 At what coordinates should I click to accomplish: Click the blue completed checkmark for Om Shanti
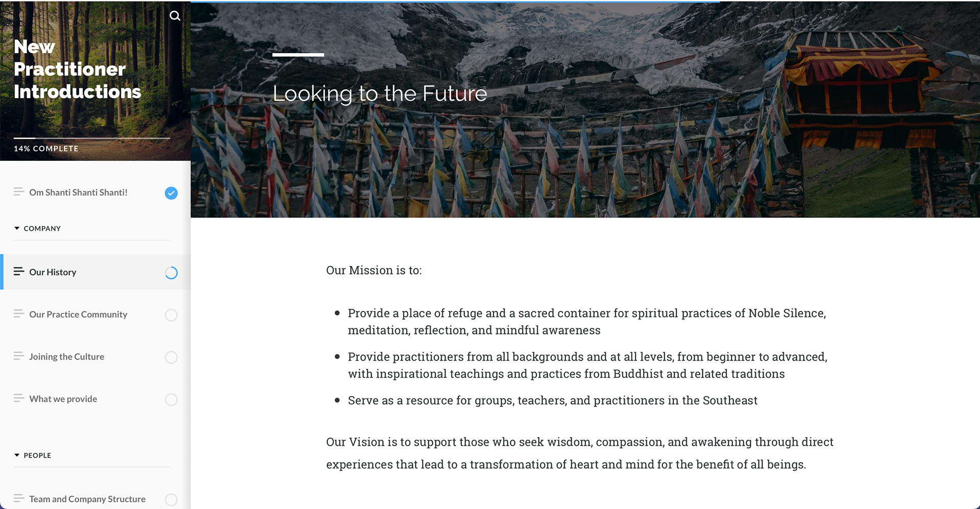coord(171,193)
